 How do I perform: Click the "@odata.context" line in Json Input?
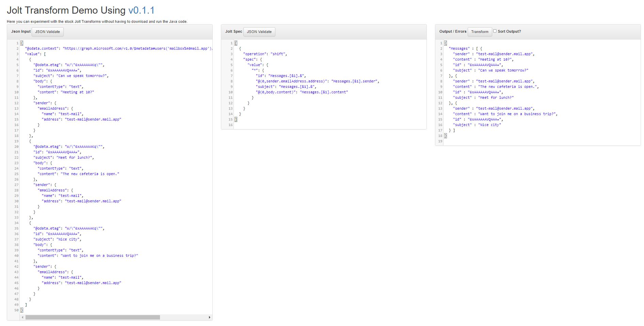click(118, 48)
